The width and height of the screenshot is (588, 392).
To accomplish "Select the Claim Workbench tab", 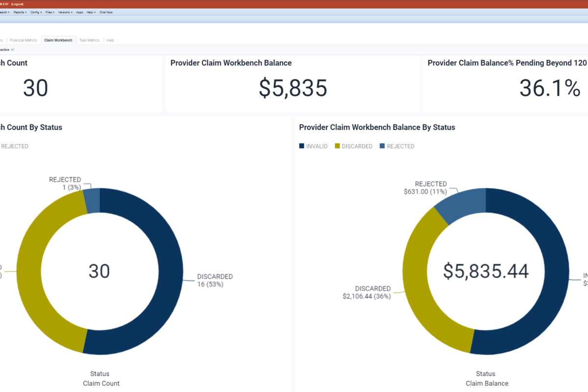I will tap(58, 40).
